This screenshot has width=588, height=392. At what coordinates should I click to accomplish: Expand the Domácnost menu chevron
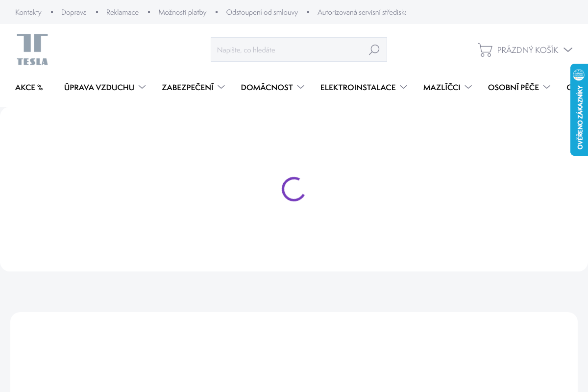pos(301,87)
